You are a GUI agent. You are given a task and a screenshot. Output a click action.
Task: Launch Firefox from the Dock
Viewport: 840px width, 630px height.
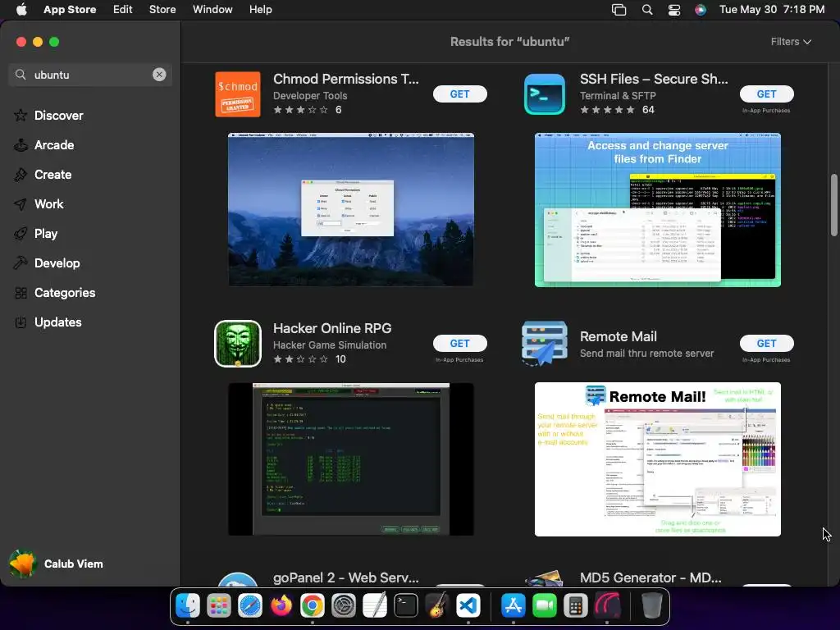pyautogui.click(x=281, y=606)
